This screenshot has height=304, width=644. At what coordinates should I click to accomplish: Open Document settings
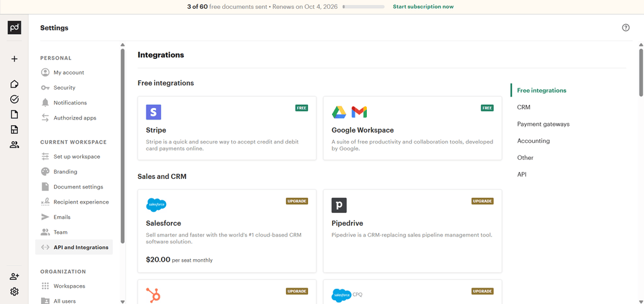[x=78, y=186]
